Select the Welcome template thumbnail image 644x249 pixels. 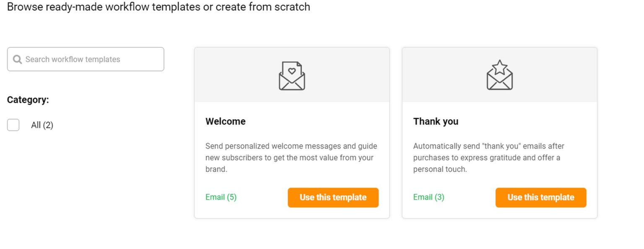click(291, 74)
